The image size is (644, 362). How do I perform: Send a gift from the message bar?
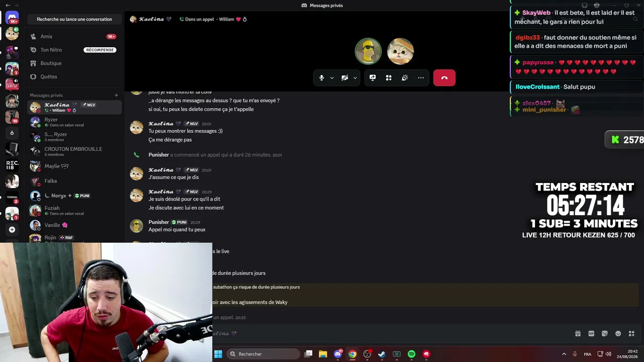click(578, 333)
